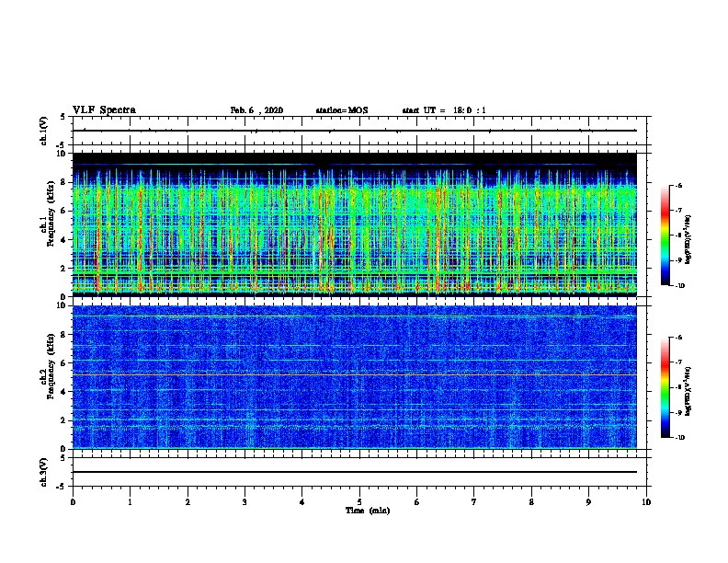Click time axis tick label "6"

point(417,502)
